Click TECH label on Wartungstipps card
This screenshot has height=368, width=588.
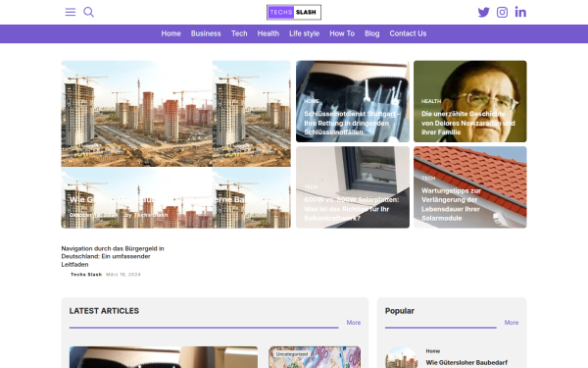point(428,178)
